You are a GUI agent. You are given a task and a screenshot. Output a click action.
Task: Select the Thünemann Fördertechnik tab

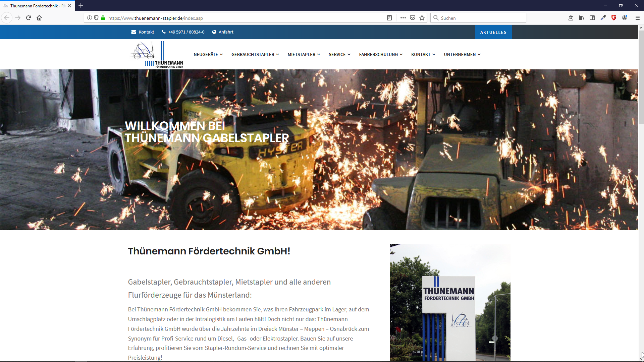point(37,6)
